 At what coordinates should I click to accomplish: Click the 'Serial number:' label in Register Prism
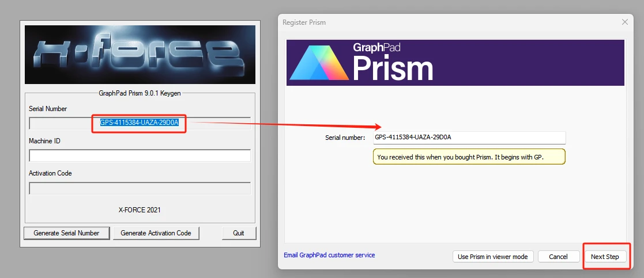point(345,138)
